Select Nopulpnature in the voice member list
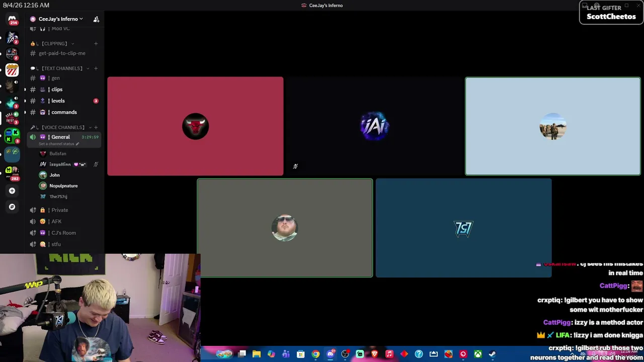Screen dimensions: 644x362 click(x=69, y=186)
